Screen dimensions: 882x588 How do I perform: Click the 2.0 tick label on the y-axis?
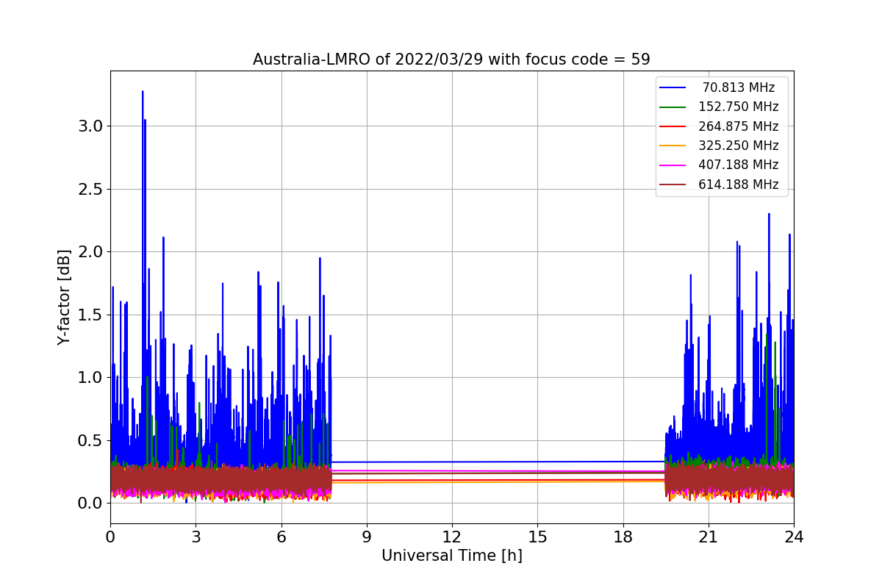coord(90,252)
